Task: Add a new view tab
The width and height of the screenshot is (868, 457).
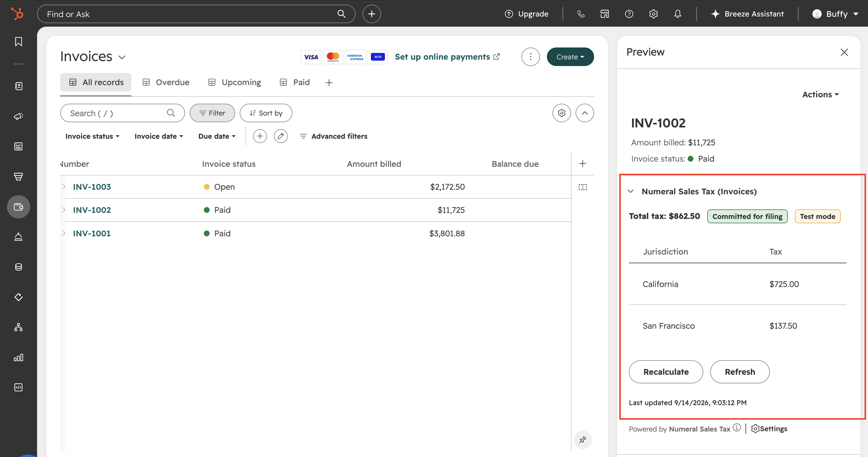Action: point(329,83)
